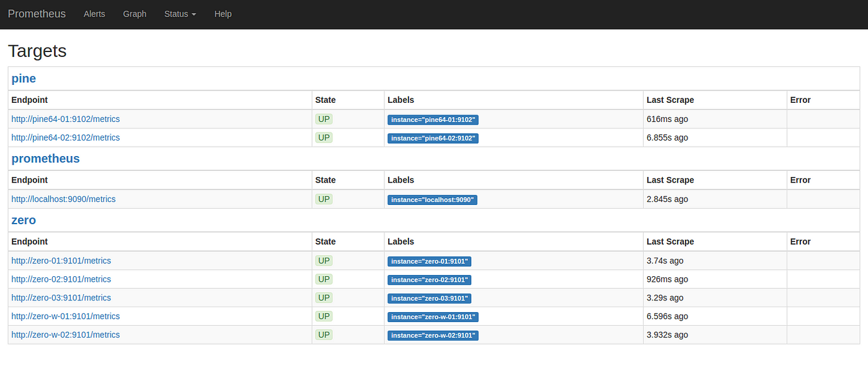Select the "3.29s ago" last scrape value
Image resolution: width=868 pixels, height=379 pixels.
pos(665,298)
